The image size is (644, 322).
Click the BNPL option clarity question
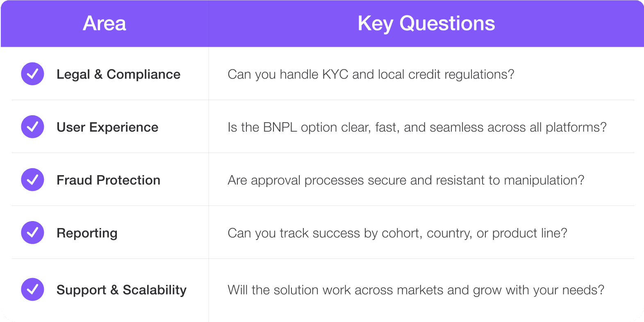tap(417, 127)
